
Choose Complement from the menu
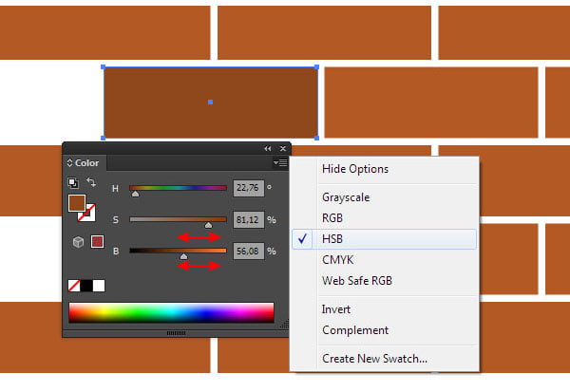click(355, 330)
